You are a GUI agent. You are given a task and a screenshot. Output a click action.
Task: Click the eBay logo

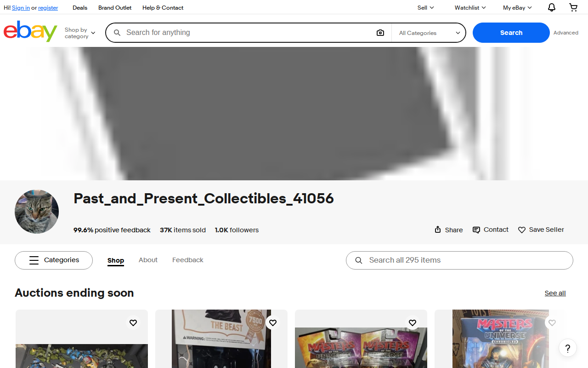pos(30,31)
